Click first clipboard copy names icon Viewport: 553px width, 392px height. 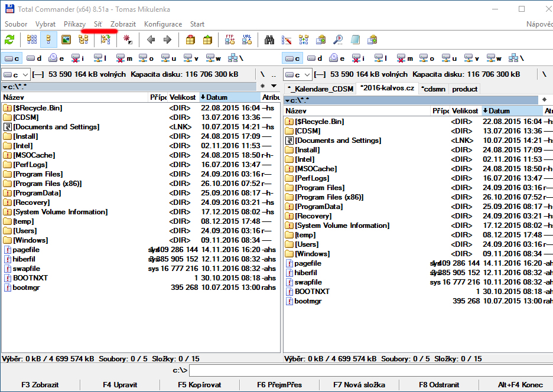[x=321, y=40]
